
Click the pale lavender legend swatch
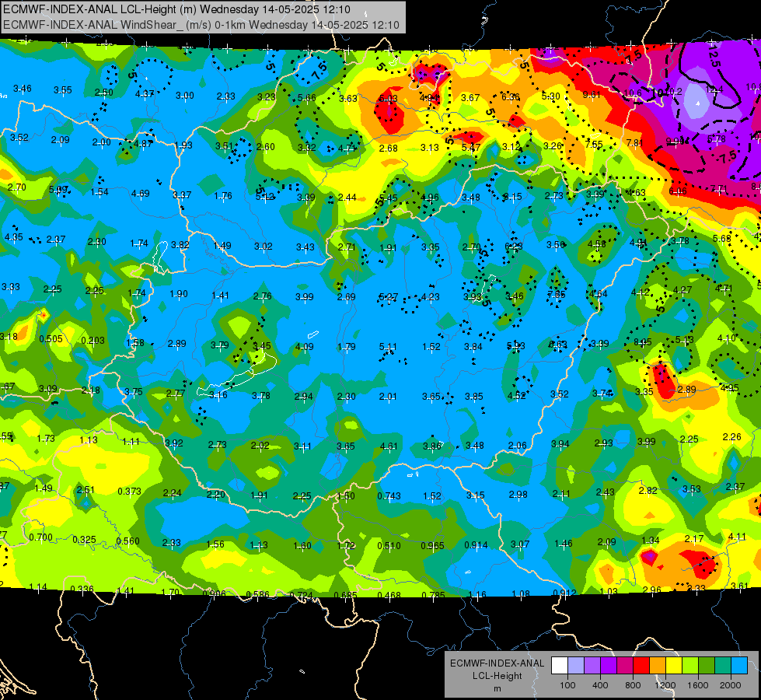pyautogui.click(x=576, y=666)
